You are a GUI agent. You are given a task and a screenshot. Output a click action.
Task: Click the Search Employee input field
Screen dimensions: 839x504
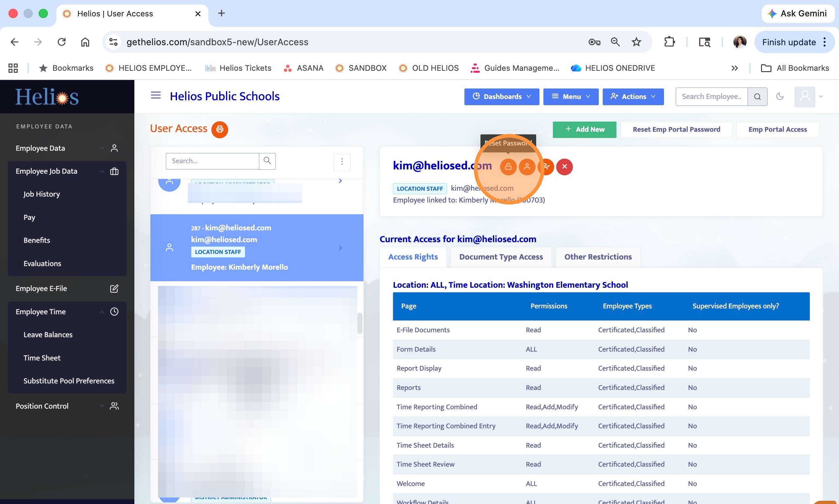tap(711, 97)
